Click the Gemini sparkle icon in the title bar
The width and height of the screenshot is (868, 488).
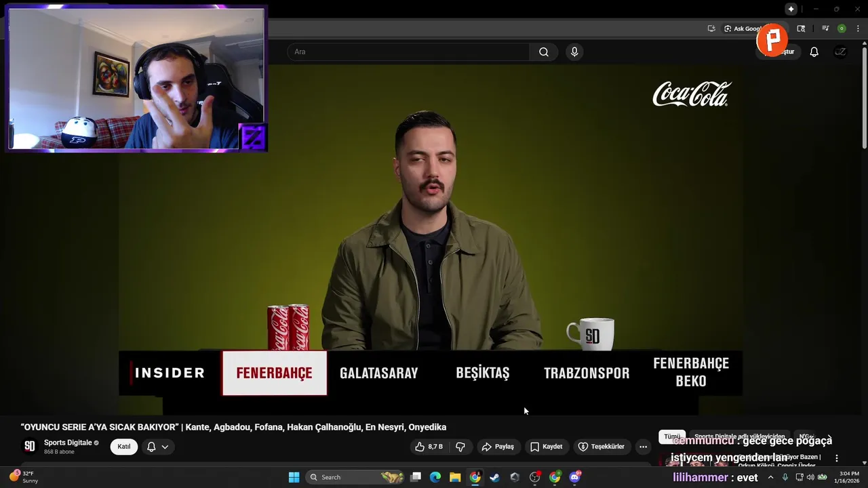click(x=791, y=9)
